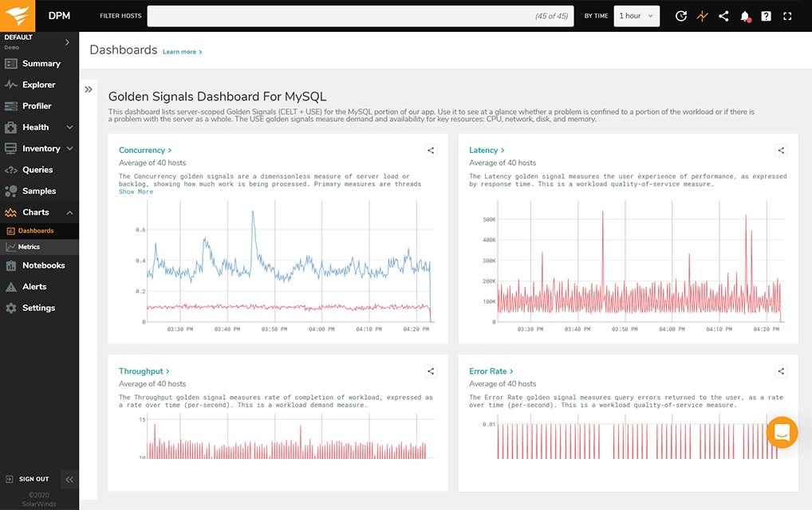Open the Learn more link for Dashboards
This screenshot has height=510, width=812.
tap(179, 52)
